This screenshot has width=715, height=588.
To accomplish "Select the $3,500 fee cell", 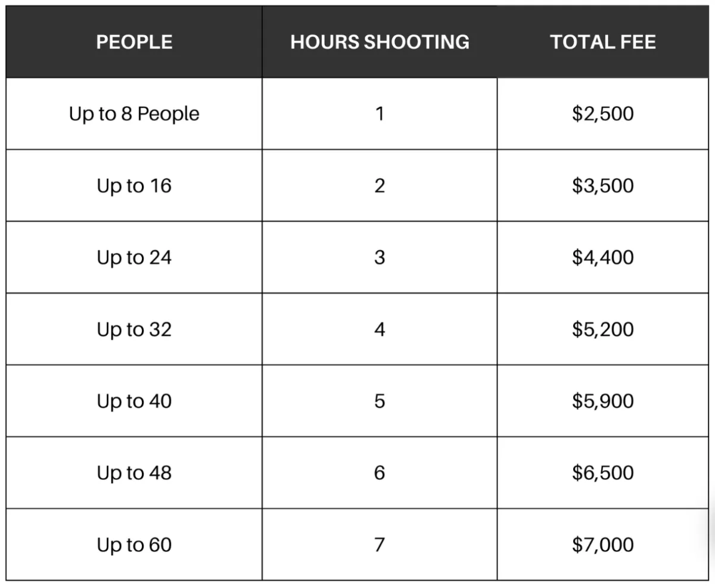I will 603,185.
